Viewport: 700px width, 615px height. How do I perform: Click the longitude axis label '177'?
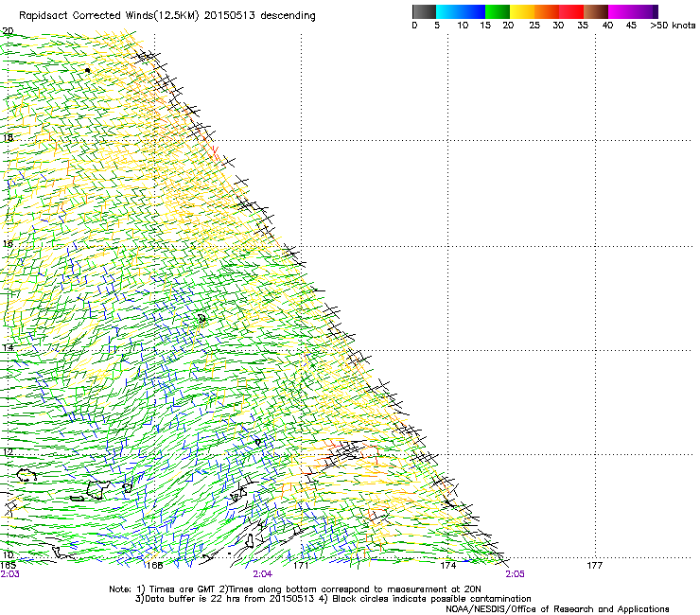click(x=595, y=566)
